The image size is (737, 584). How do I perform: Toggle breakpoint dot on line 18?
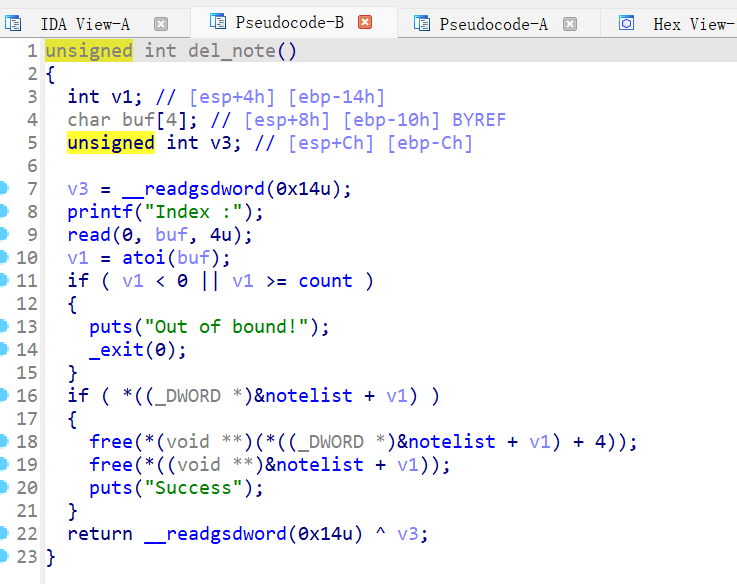(x=4, y=441)
